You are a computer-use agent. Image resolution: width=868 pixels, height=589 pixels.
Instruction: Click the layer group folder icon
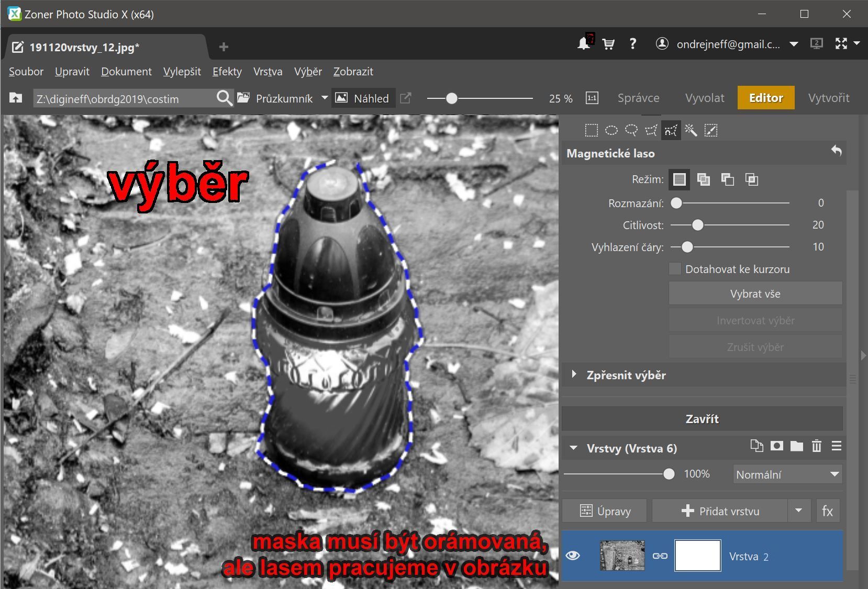coord(796,446)
